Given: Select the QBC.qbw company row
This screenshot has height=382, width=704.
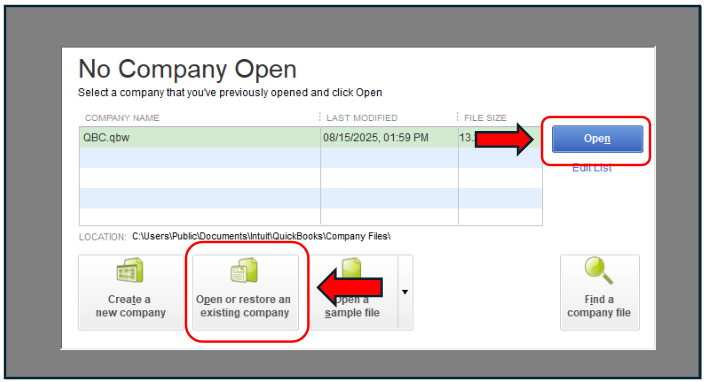Looking at the screenshot, I should pos(311,137).
